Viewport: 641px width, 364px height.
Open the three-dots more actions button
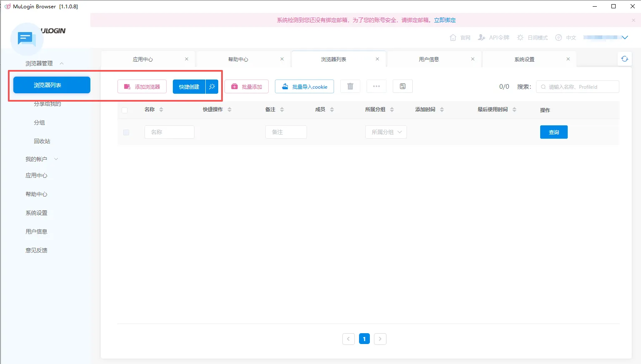(x=377, y=86)
